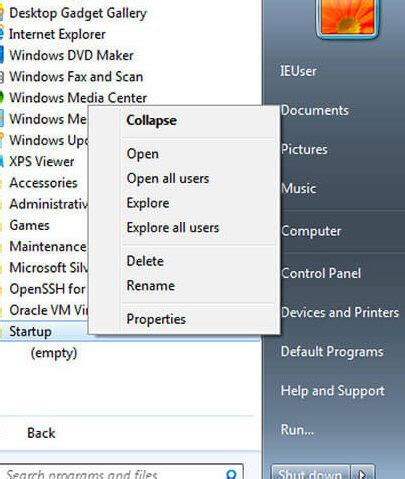Click the (empty) placeholder under Startup
This screenshot has height=479, width=405.
[54, 353]
